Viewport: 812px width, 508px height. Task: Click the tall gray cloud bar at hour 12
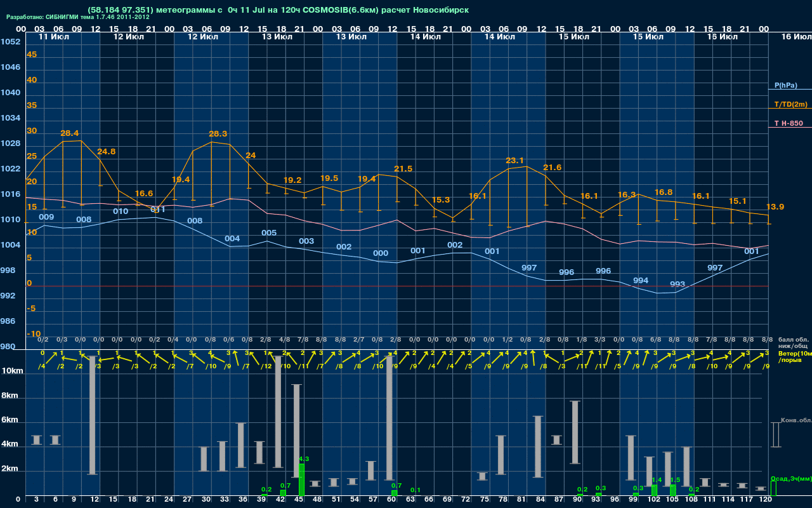pyautogui.click(x=93, y=415)
